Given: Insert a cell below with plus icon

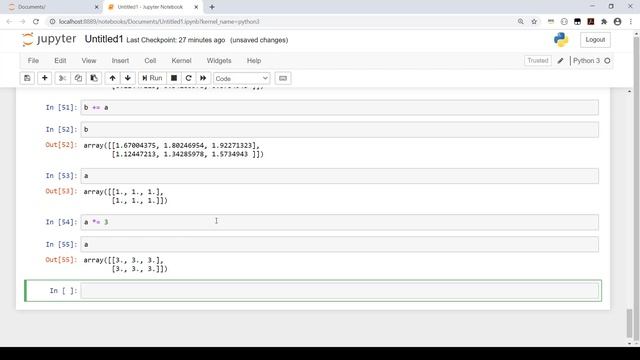Looking at the screenshot, I should coord(44,78).
